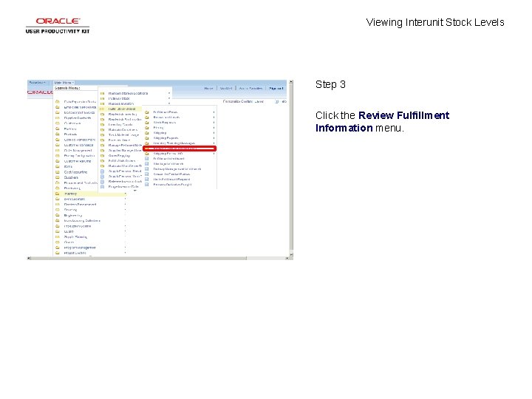Image resolution: width=532 pixels, height=399 pixels.
Task: Click Project Costing folder icon
Action: pyautogui.click(x=58, y=253)
